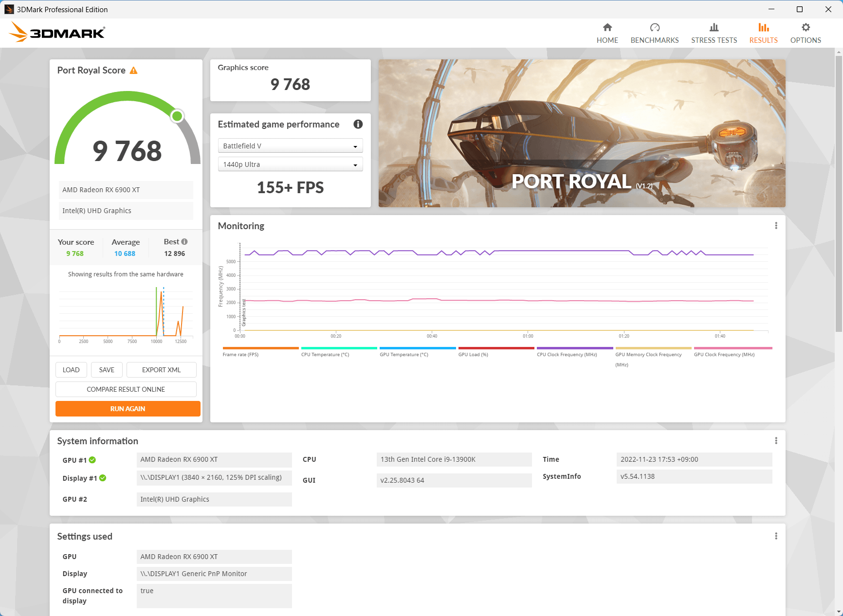Click COMPARE RESULT ONLINE
The width and height of the screenshot is (843, 616).
pos(126,389)
